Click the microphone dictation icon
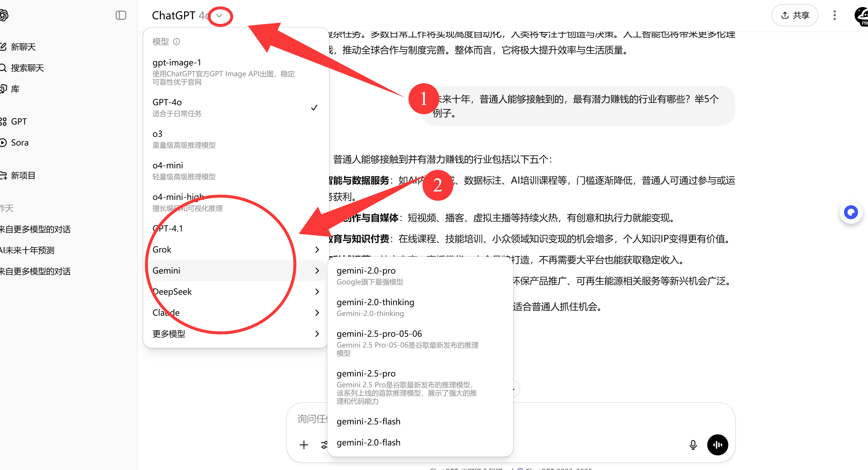 pos(693,445)
